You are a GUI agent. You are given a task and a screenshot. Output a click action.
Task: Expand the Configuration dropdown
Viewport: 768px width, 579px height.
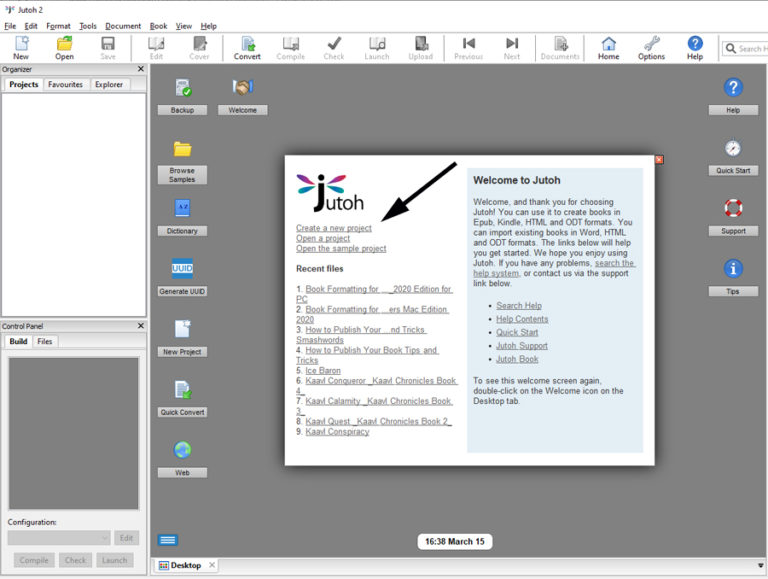click(x=59, y=538)
